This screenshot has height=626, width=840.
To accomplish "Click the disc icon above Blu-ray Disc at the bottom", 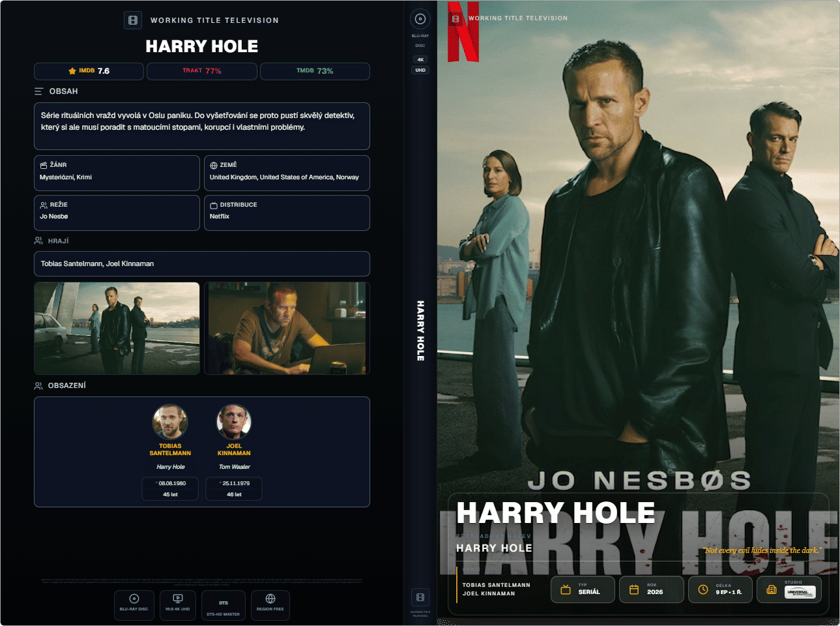I will click(134, 599).
